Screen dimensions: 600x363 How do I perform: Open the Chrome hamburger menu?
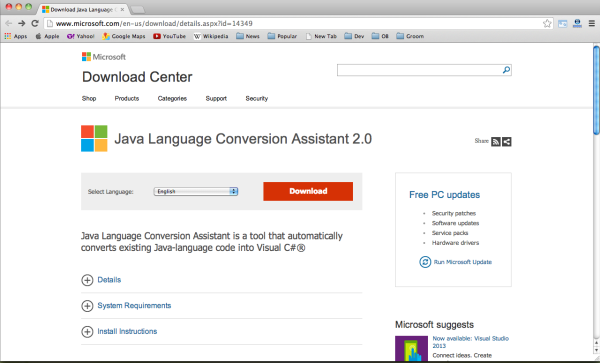(x=592, y=23)
